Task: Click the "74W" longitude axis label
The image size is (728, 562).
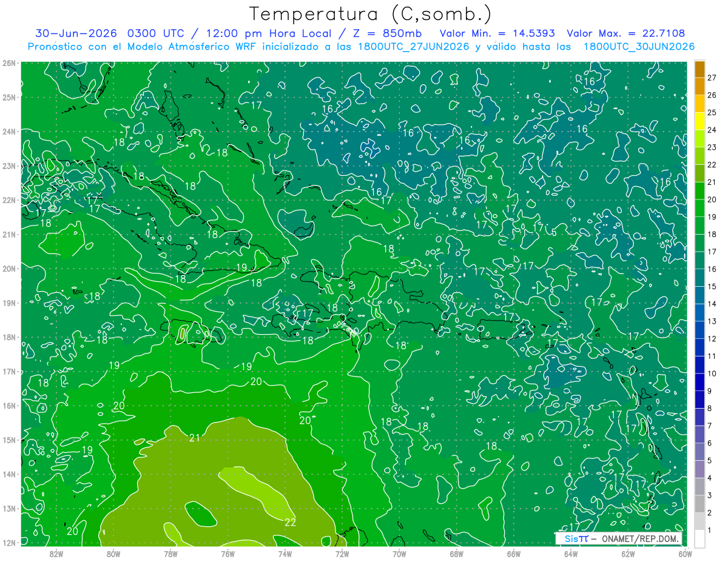Action: coord(285,554)
